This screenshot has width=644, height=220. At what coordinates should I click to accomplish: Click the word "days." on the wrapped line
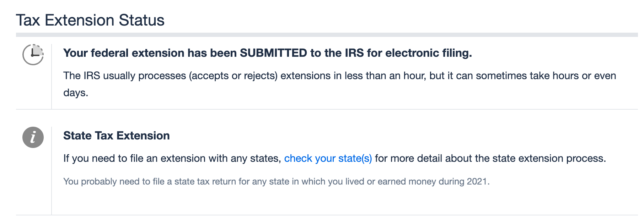point(76,93)
